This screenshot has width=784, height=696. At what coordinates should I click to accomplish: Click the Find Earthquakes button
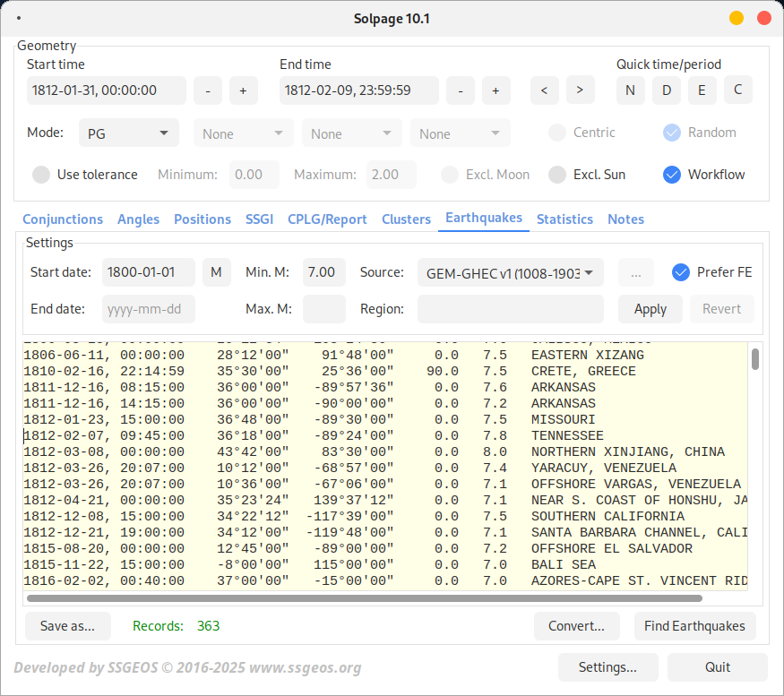click(694, 626)
